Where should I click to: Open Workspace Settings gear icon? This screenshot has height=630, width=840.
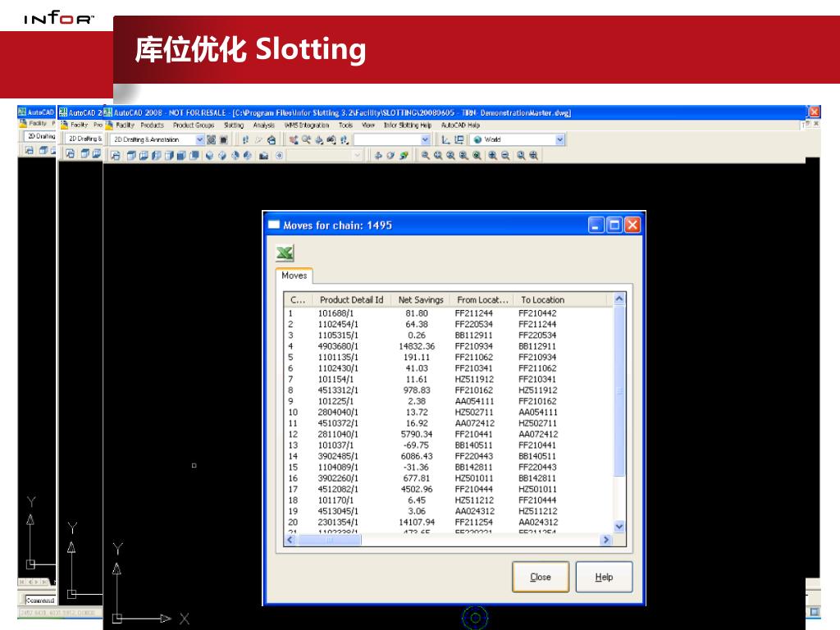211,139
